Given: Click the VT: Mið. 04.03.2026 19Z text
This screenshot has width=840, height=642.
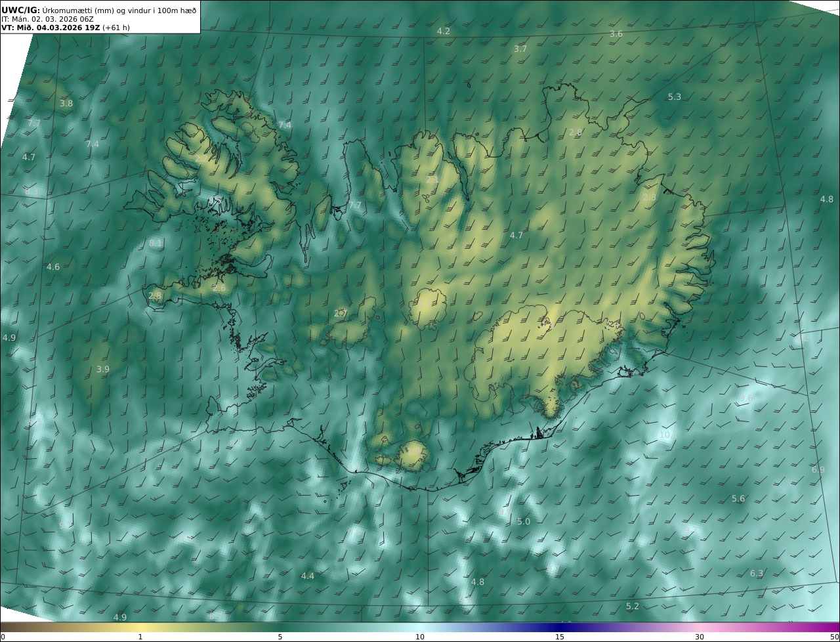Looking at the screenshot, I should pyautogui.click(x=51, y=28).
